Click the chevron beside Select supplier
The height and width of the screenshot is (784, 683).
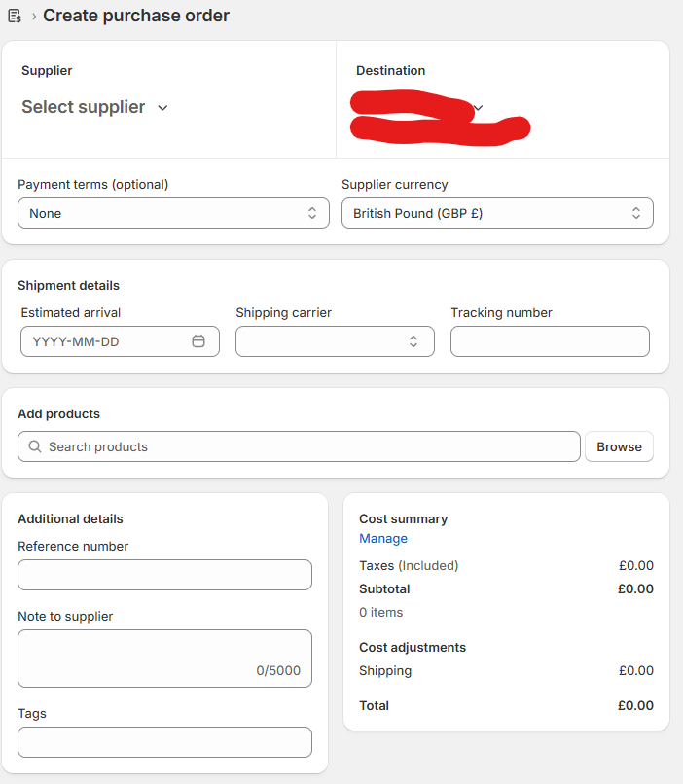click(x=162, y=108)
